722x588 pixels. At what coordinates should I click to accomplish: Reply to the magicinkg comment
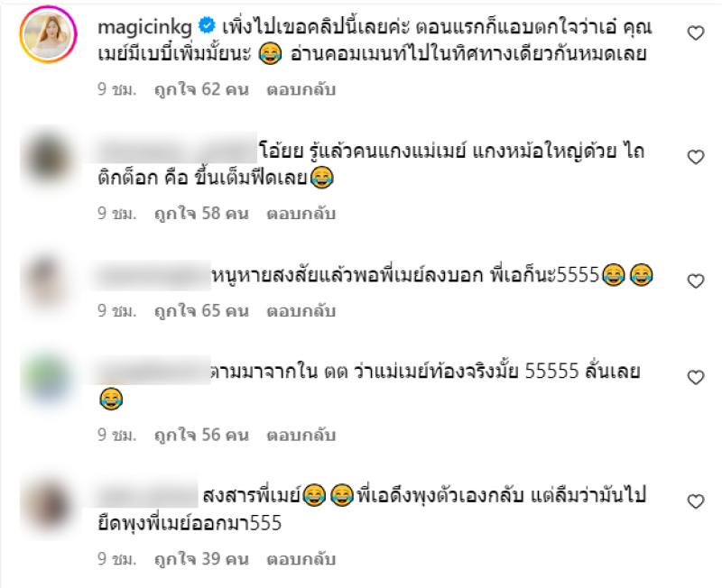301,89
